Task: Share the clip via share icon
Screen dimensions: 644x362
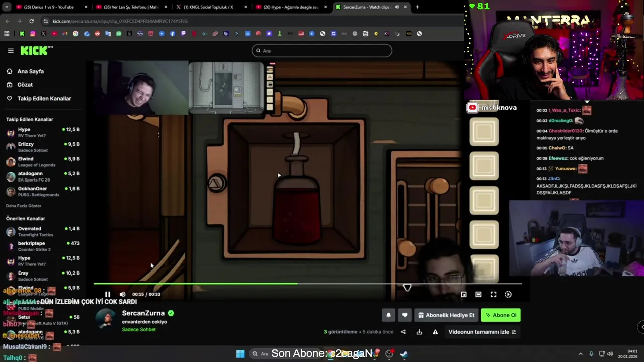Action: coord(403,332)
